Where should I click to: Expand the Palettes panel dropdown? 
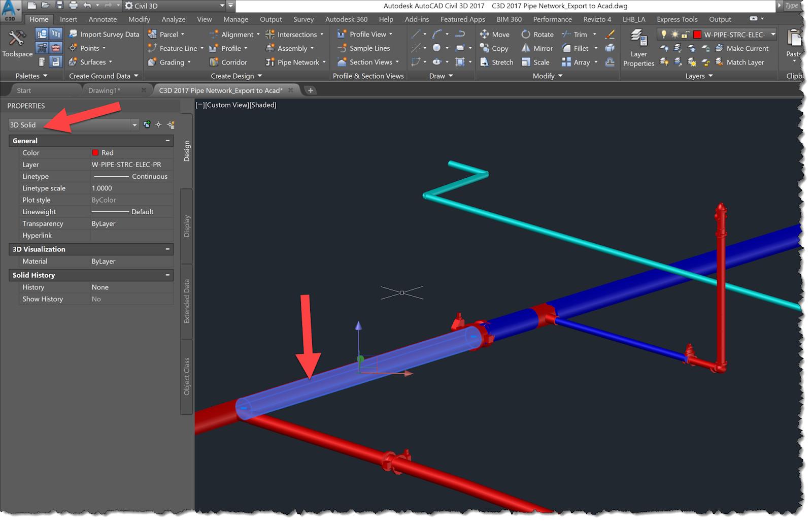[31, 76]
